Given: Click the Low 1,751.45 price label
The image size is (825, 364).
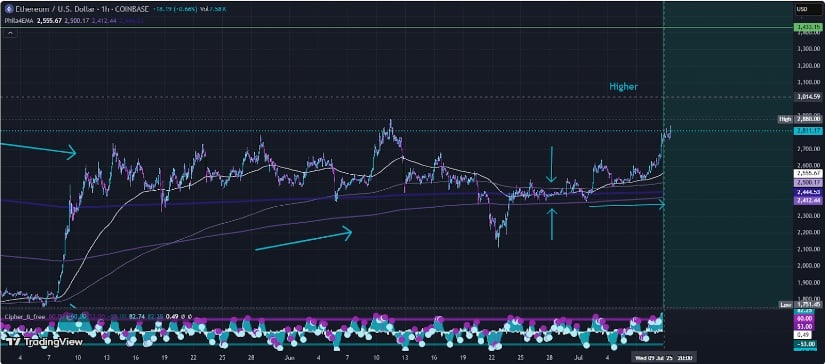Looking at the screenshot, I should [x=800, y=304].
